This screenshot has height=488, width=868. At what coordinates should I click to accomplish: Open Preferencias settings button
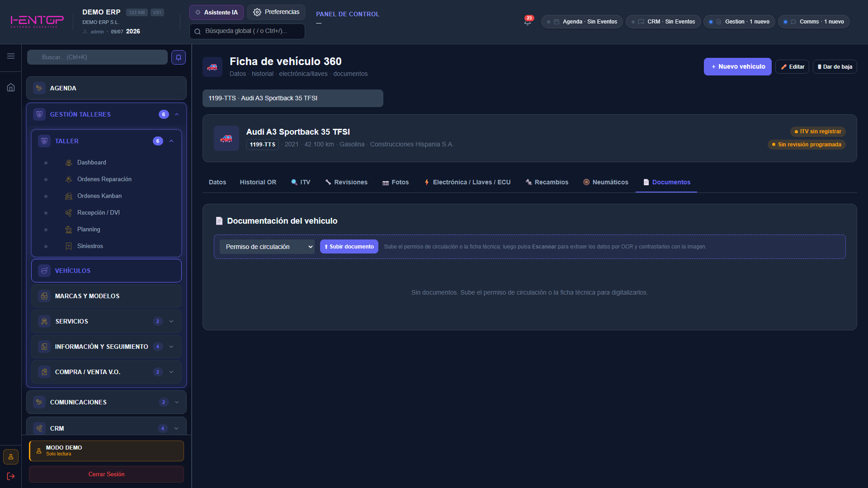(276, 12)
